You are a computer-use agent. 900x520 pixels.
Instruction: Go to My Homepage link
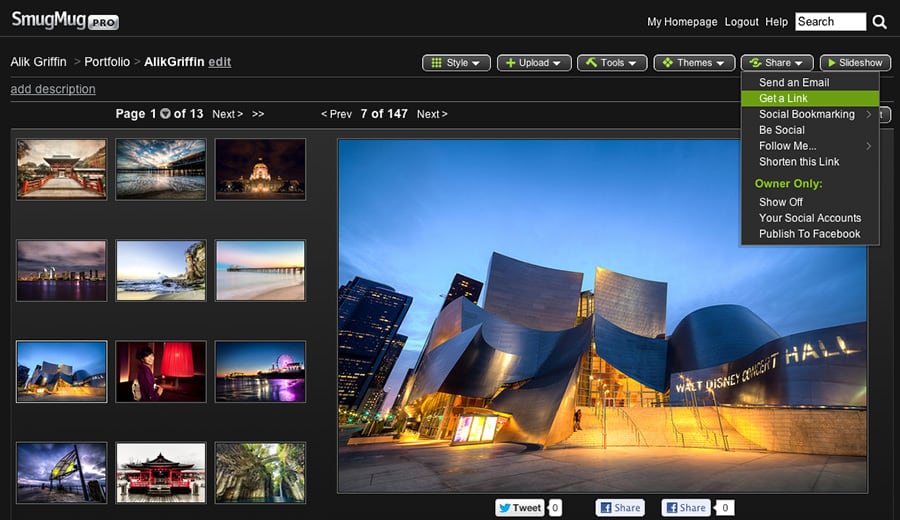coord(682,22)
